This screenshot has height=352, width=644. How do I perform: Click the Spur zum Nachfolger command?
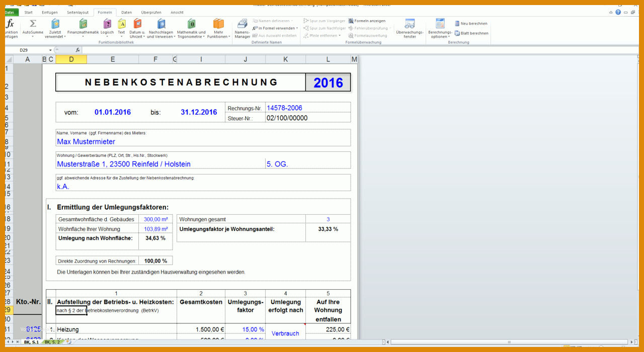[x=325, y=28]
